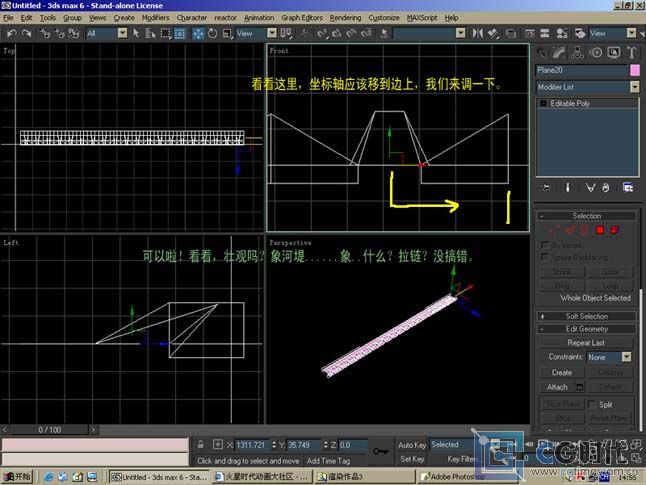
Task: Click Pin Stack icon
Action: coord(546,188)
